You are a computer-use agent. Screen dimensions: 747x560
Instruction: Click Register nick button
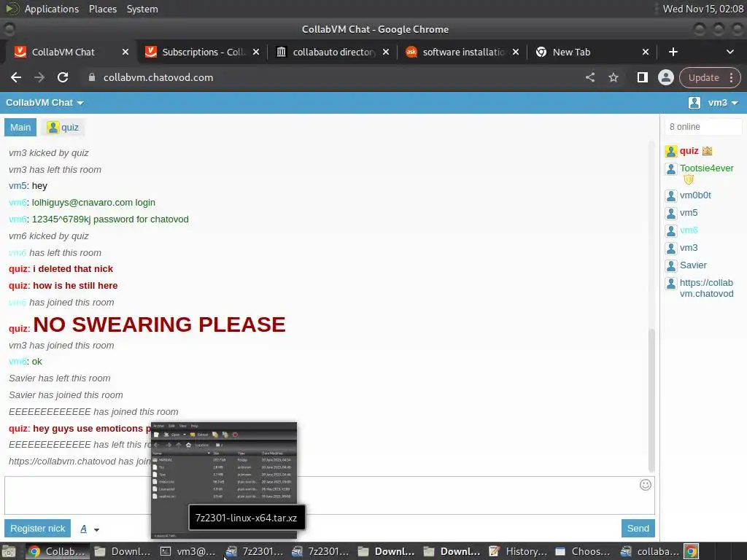tap(38, 529)
